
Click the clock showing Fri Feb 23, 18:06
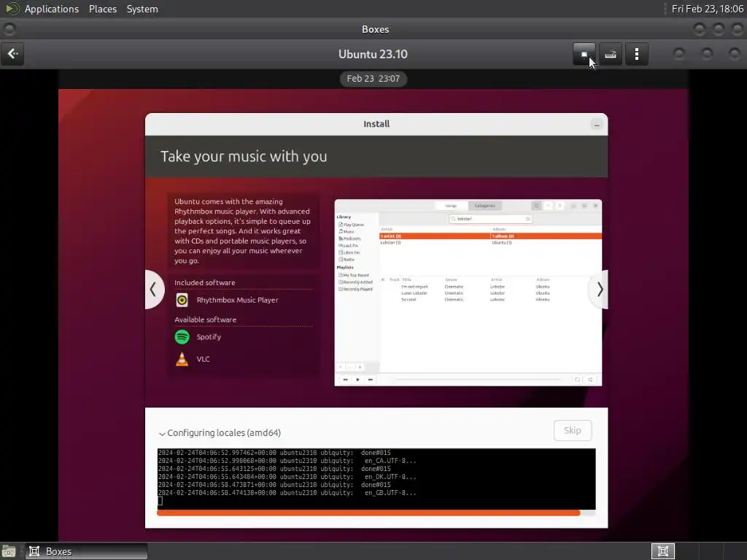pos(708,9)
